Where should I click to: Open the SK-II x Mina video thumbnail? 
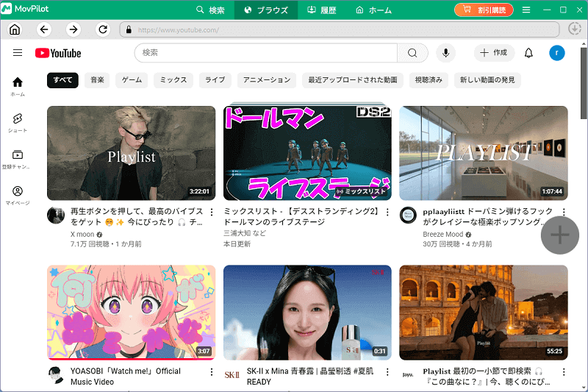tap(307, 313)
